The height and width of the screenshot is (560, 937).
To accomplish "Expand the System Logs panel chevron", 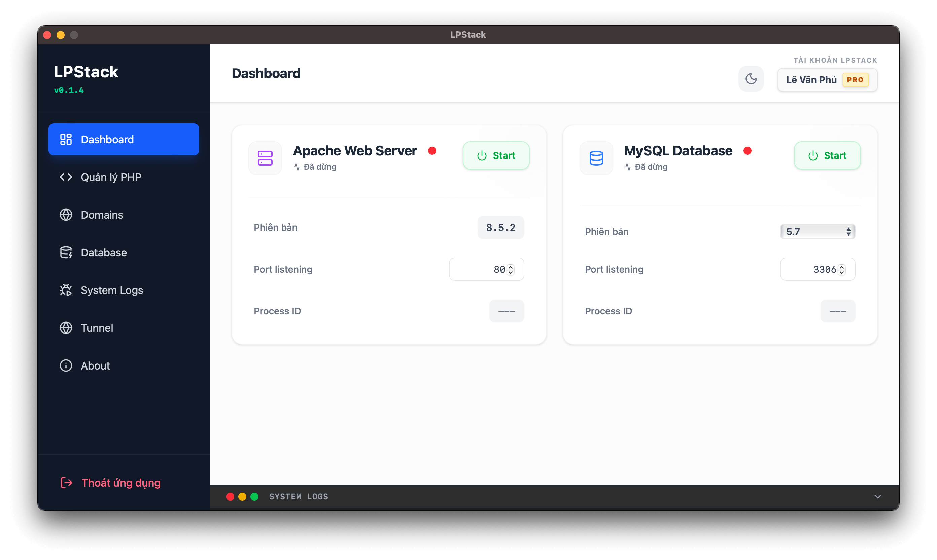I will (877, 497).
